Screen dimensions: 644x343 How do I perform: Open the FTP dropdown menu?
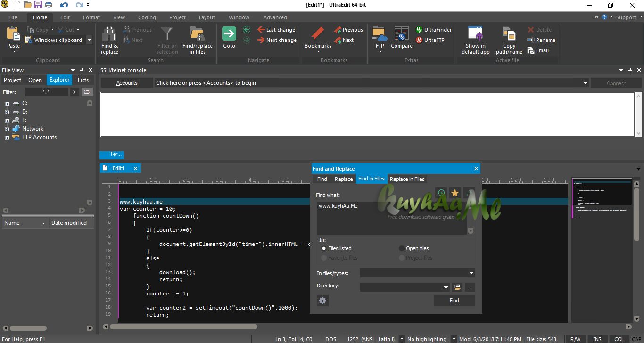click(x=380, y=51)
